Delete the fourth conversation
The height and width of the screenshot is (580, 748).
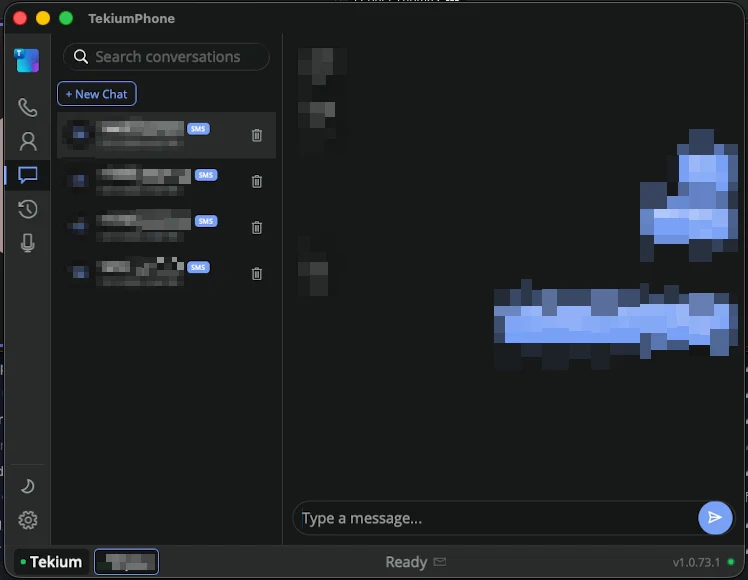point(257,274)
